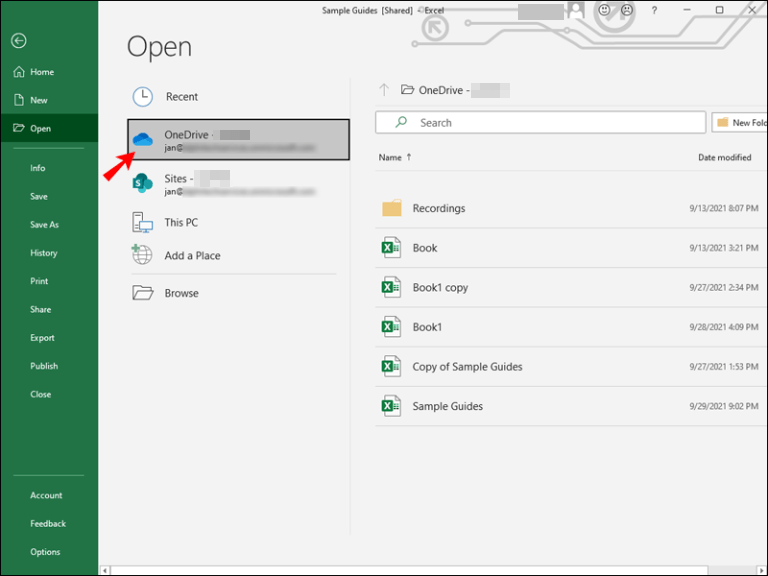
Task: Open Copy of Sample Guides file
Action: 467,366
